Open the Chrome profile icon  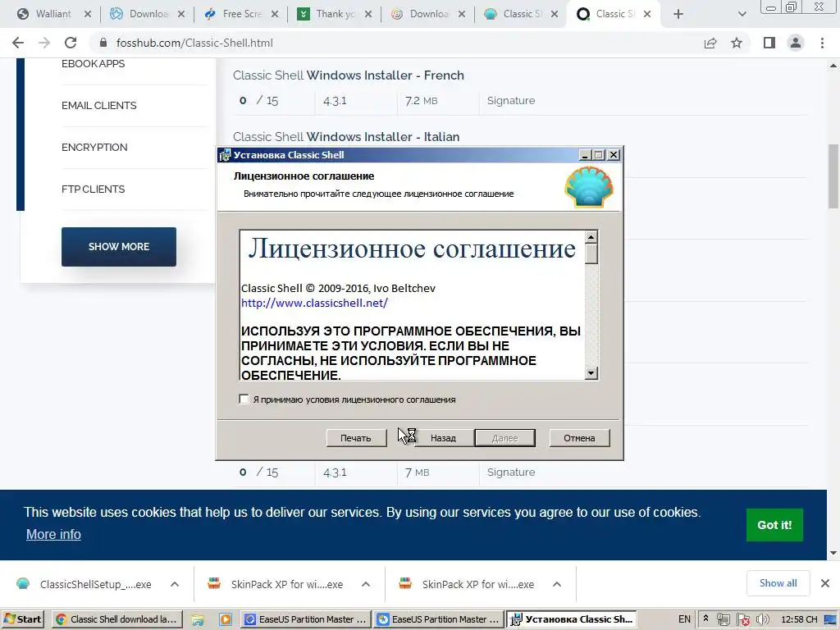tap(796, 43)
